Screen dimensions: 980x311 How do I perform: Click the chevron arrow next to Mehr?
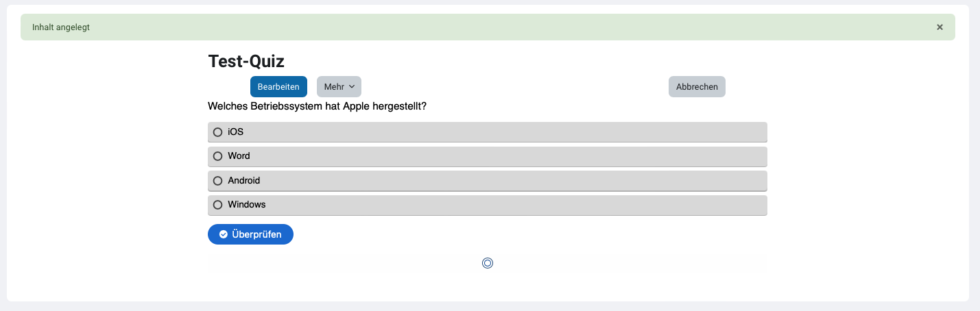(352, 87)
